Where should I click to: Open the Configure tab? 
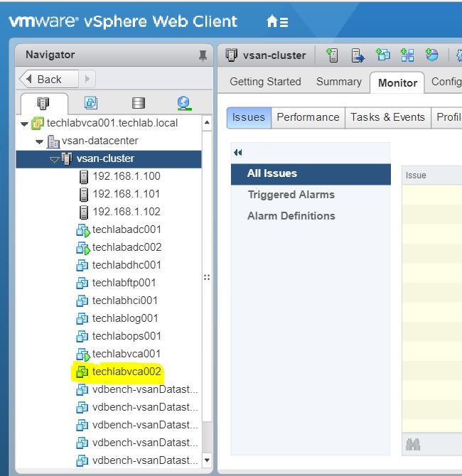coord(446,82)
